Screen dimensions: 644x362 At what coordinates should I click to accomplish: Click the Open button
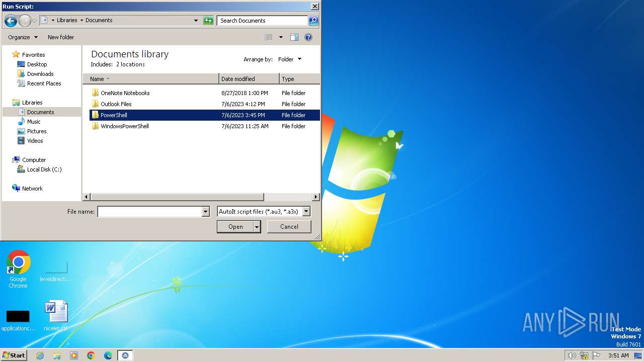pos(235,227)
